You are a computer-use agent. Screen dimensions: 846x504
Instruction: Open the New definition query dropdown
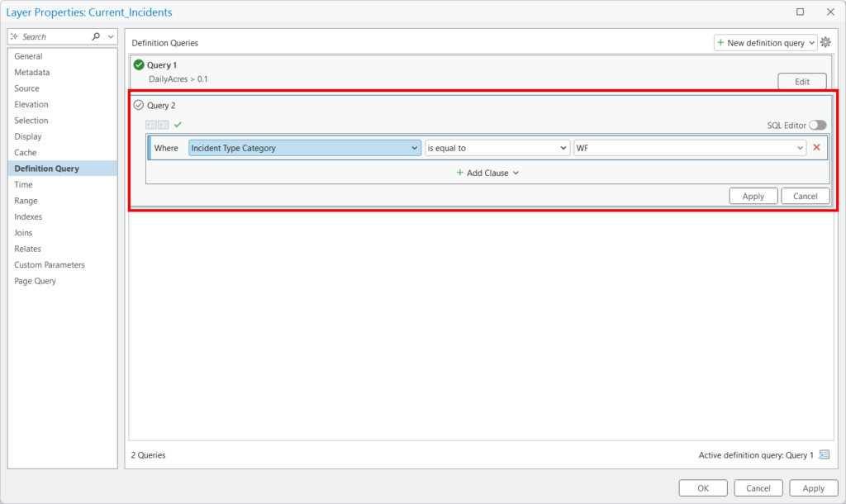(x=765, y=43)
